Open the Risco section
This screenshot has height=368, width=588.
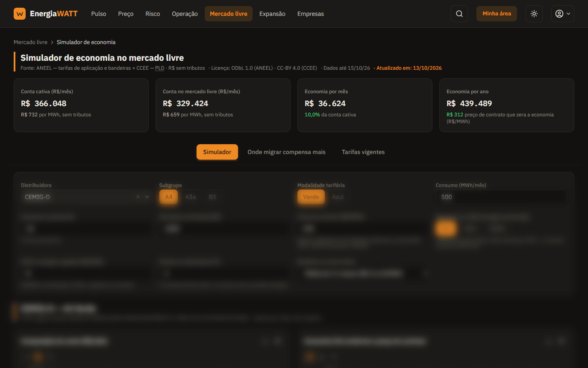point(153,14)
